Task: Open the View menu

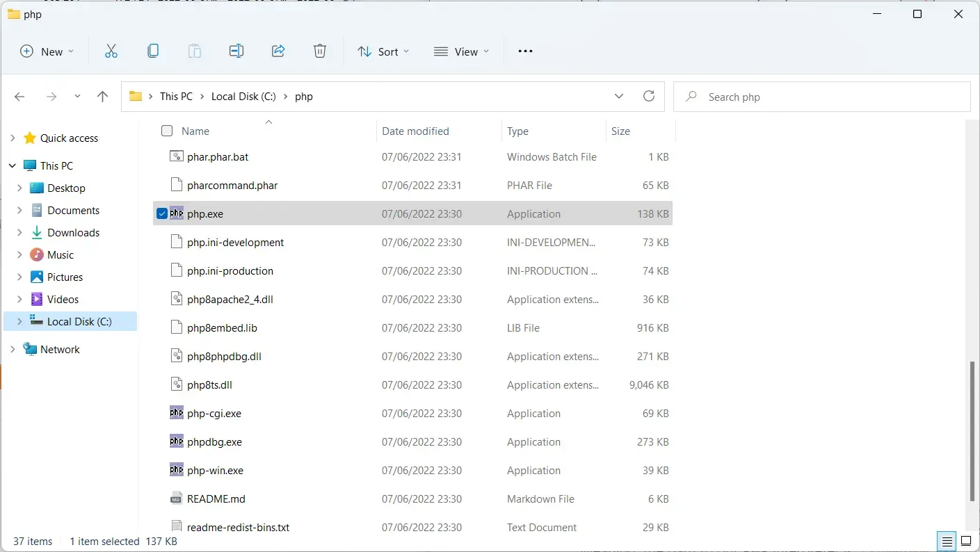Action: (461, 51)
